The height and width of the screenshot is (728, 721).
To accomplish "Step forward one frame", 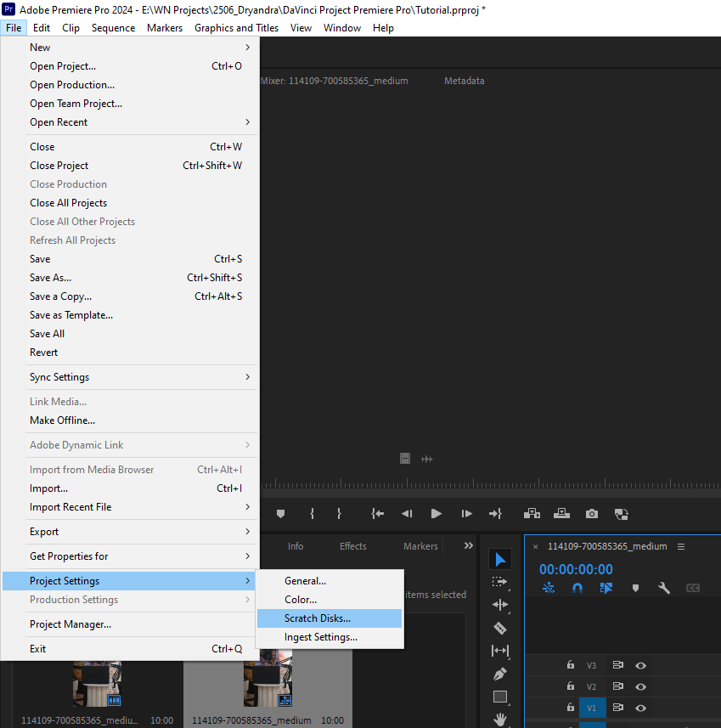I will pyautogui.click(x=466, y=513).
